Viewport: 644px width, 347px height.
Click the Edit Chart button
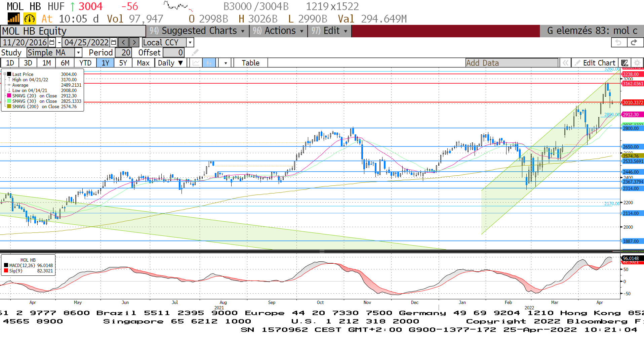click(595, 63)
